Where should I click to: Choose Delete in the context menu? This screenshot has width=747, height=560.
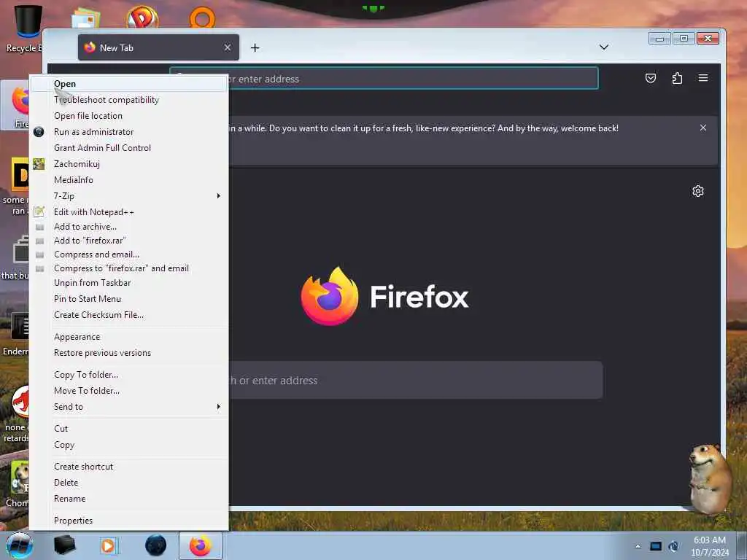[128, 483]
